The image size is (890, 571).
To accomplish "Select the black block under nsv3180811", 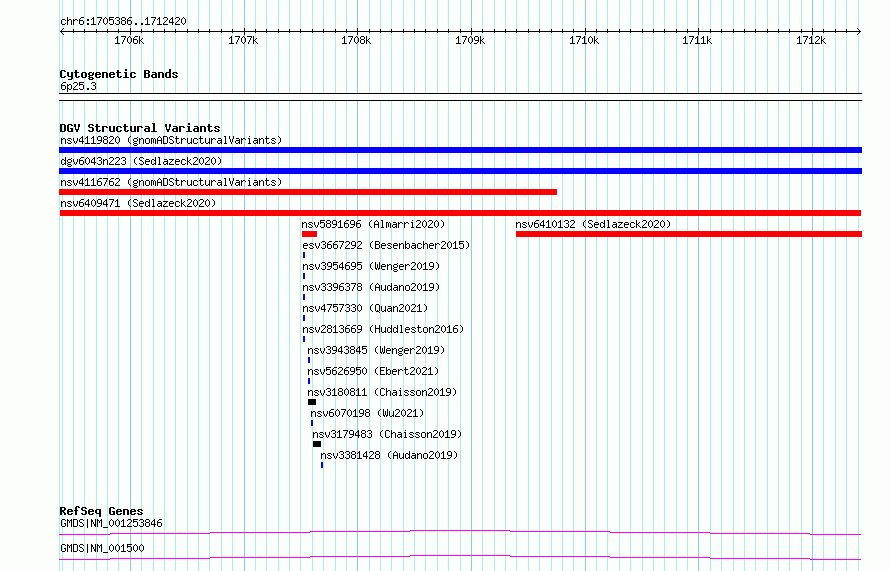I will (312, 402).
